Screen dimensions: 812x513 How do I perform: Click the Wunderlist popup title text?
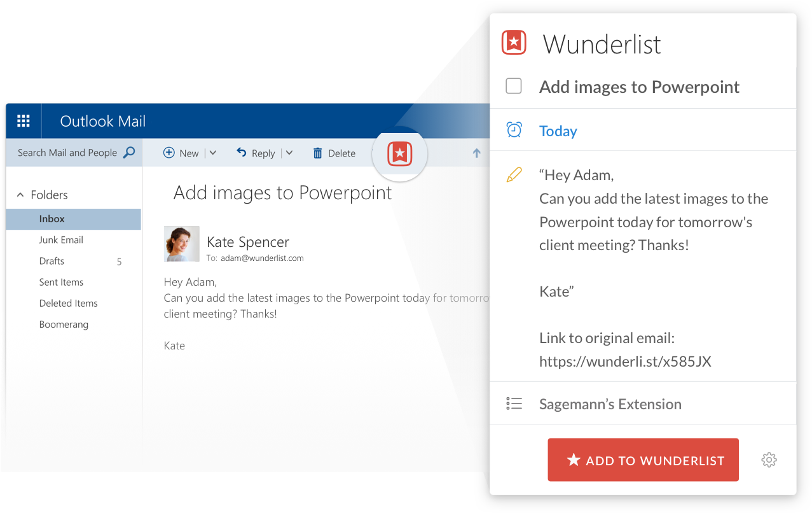602,44
